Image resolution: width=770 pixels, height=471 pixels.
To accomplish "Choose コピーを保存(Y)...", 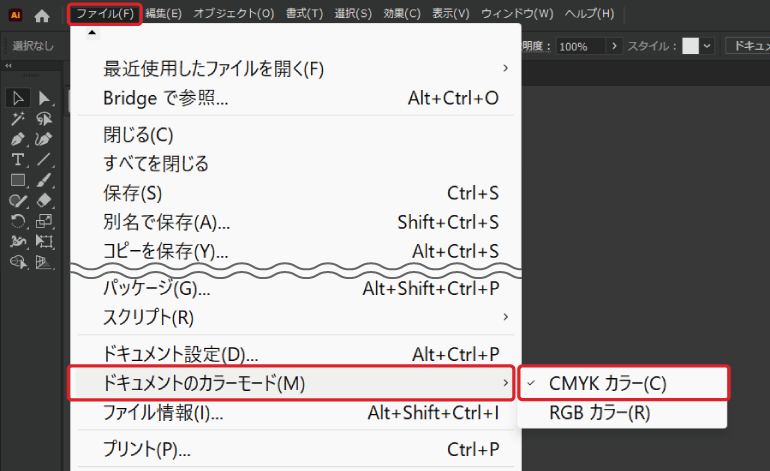I will point(296,251).
